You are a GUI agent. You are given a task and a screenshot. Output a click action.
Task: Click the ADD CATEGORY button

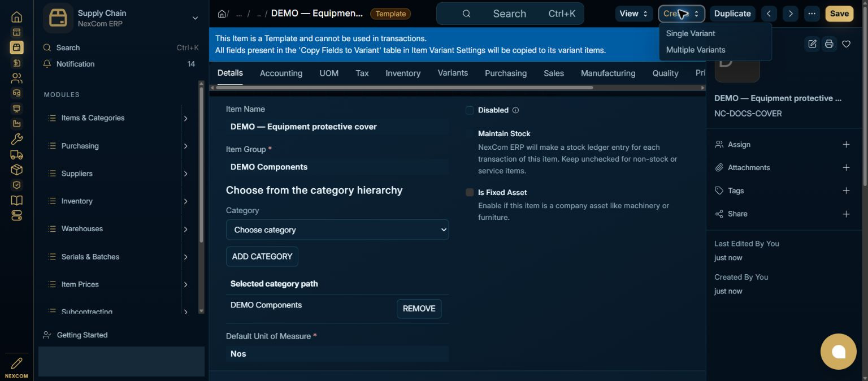click(x=262, y=257)
